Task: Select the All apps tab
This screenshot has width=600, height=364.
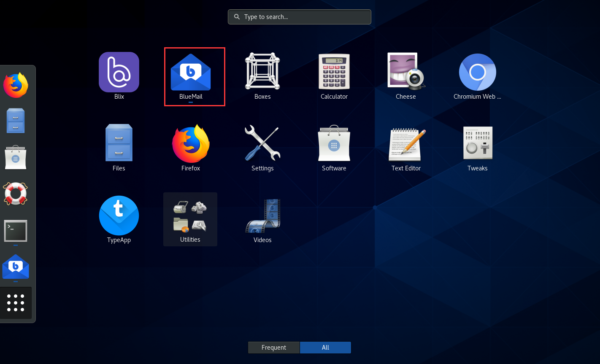Action: coord(325,348)
